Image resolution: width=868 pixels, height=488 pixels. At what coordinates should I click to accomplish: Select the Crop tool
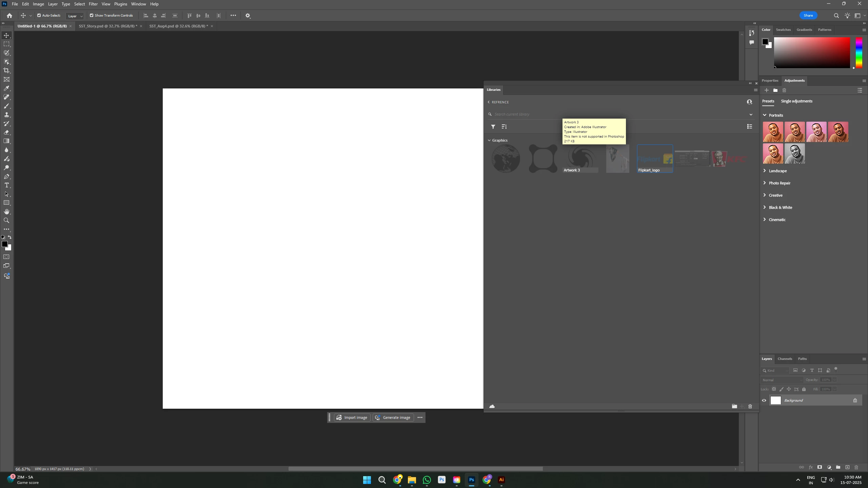point(6,70)
